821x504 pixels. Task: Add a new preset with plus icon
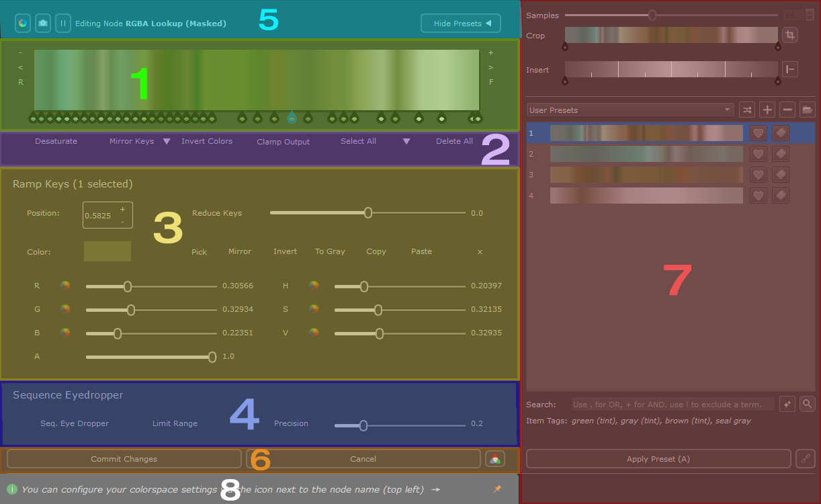click(768, 110)
